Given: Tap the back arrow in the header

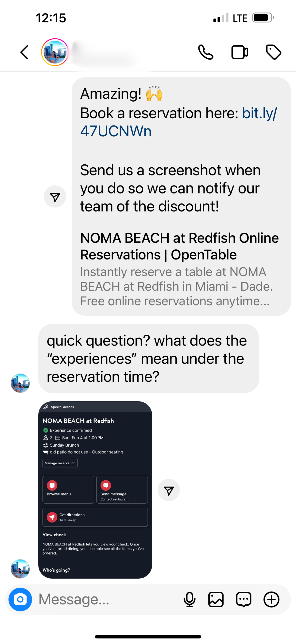Looking at the screenshot, I should pos(24,52).
